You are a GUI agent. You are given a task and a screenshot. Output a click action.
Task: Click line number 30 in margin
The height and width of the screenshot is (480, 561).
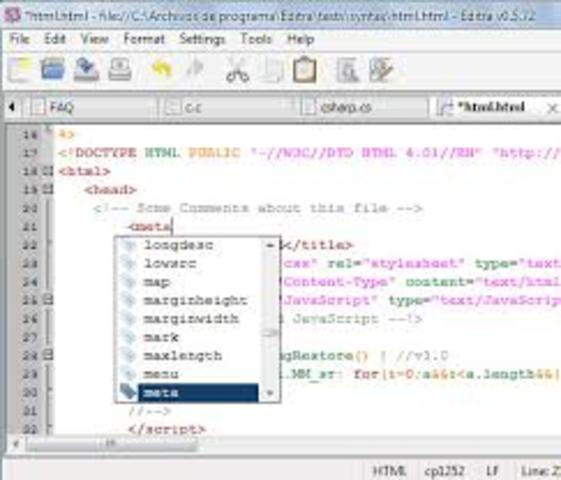(30, 392)
